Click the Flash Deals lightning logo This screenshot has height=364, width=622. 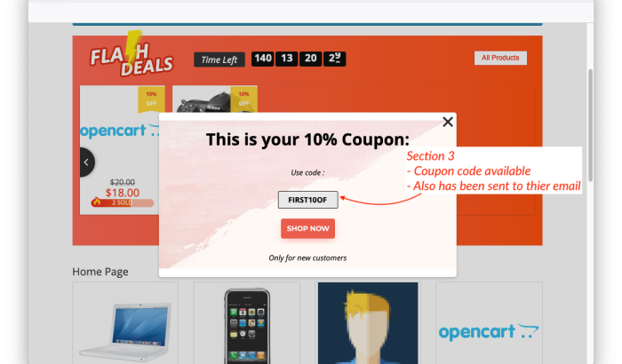[132, 53]
